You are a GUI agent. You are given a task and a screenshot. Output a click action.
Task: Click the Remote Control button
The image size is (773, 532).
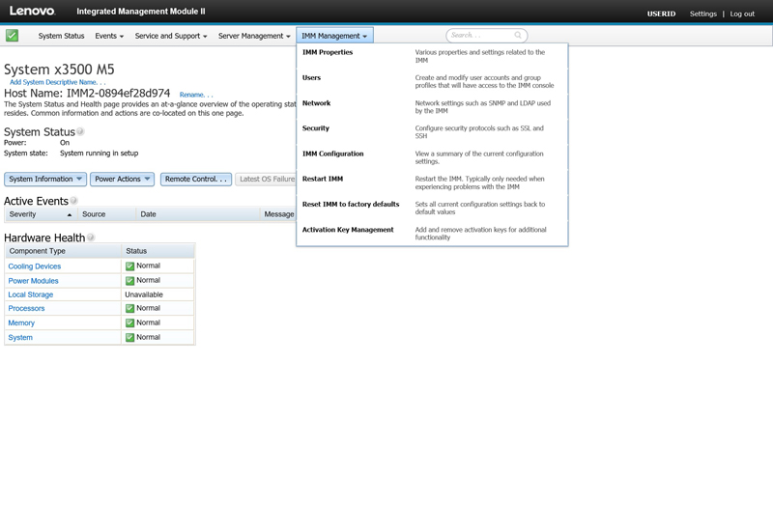coord(196,179)
